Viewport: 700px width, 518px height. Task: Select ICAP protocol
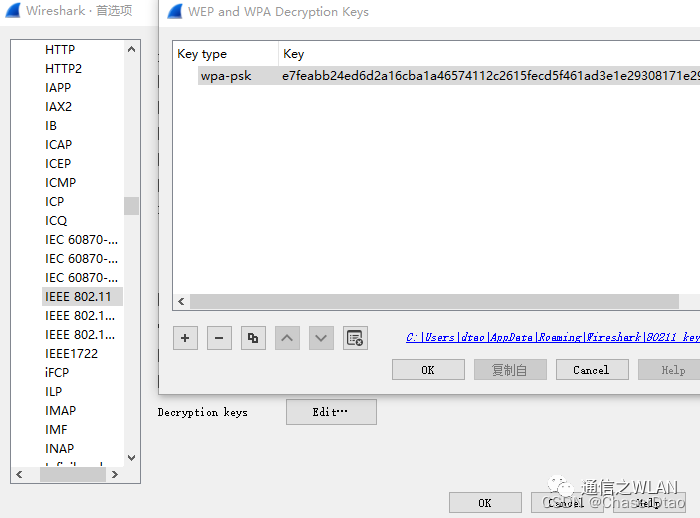(x=58, y=145)
